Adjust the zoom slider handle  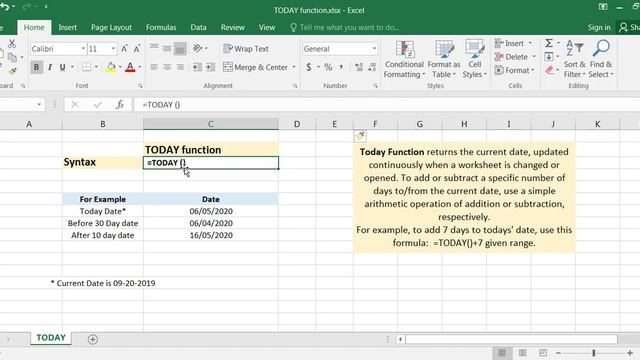(594, 353)
